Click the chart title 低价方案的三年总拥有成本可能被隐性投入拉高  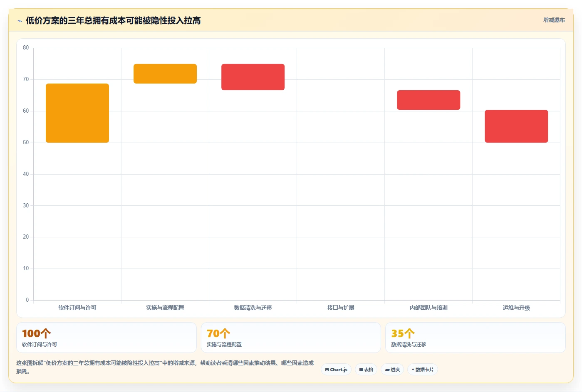[113, 20]
